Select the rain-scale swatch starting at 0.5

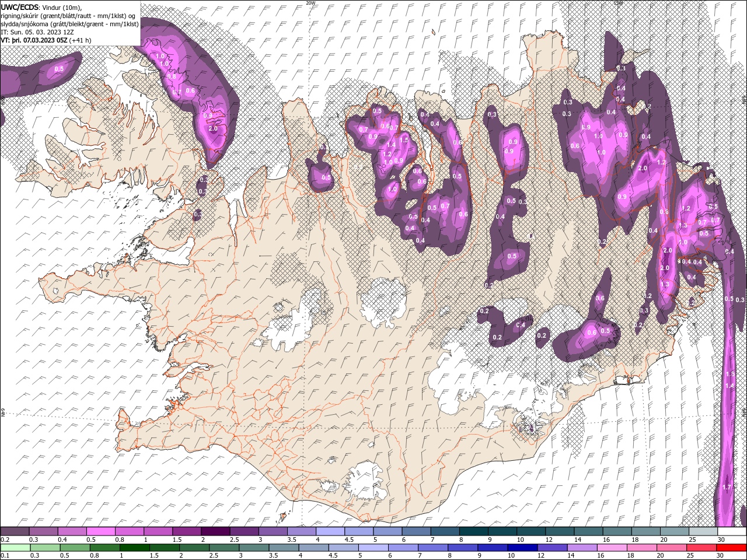point(75,548)
